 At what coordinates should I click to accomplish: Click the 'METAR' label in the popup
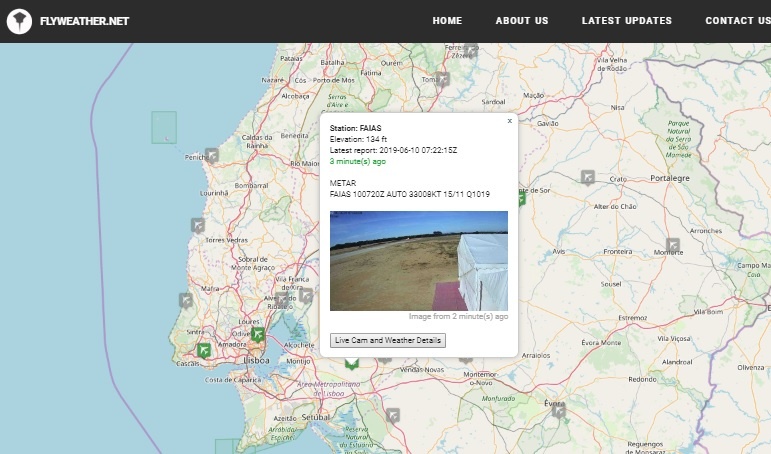click(x=343, y=183)
